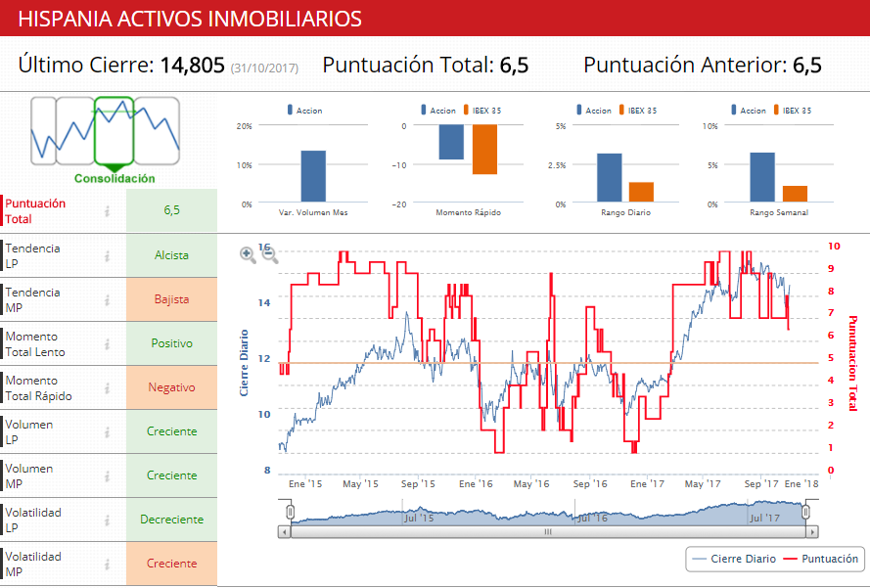Click the 6,5 value cell for Puntuación Total

[x=171, y=210]
